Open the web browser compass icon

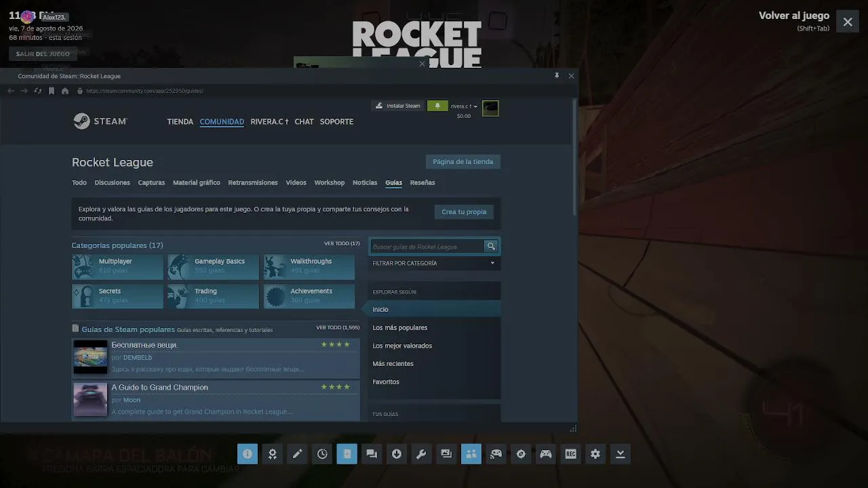[x=521, y=454]
